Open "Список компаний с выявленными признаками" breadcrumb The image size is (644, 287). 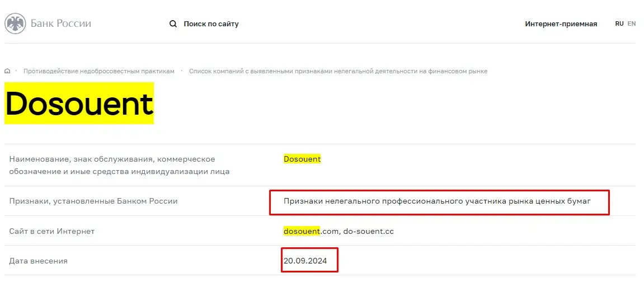tap(338, 71)
